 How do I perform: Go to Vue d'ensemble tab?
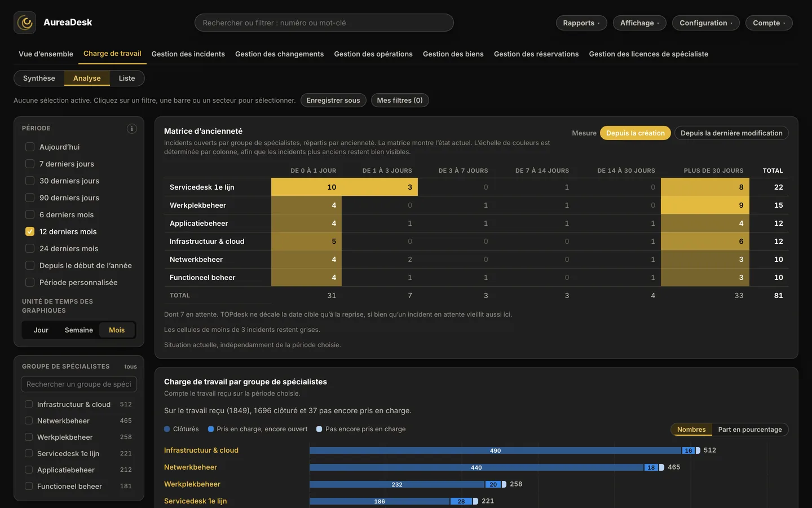pyautogui.click(x=46, y=54)
